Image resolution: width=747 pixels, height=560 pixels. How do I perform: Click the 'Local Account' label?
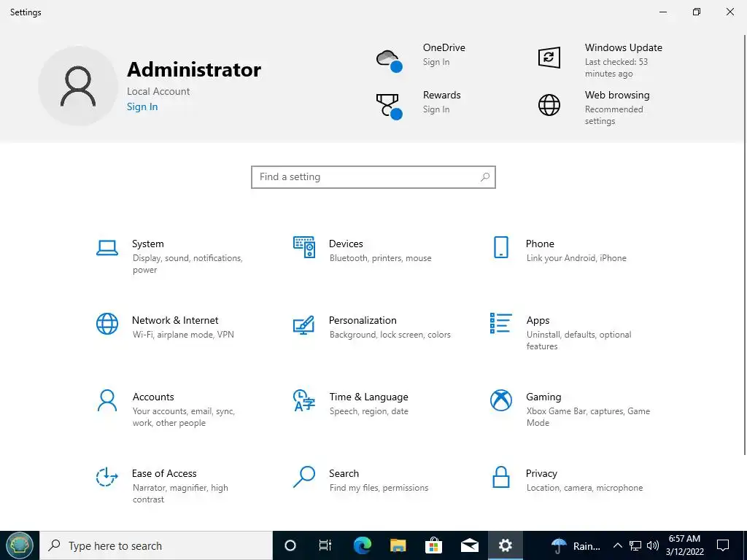pyautogui.click(x=158, y=91)
